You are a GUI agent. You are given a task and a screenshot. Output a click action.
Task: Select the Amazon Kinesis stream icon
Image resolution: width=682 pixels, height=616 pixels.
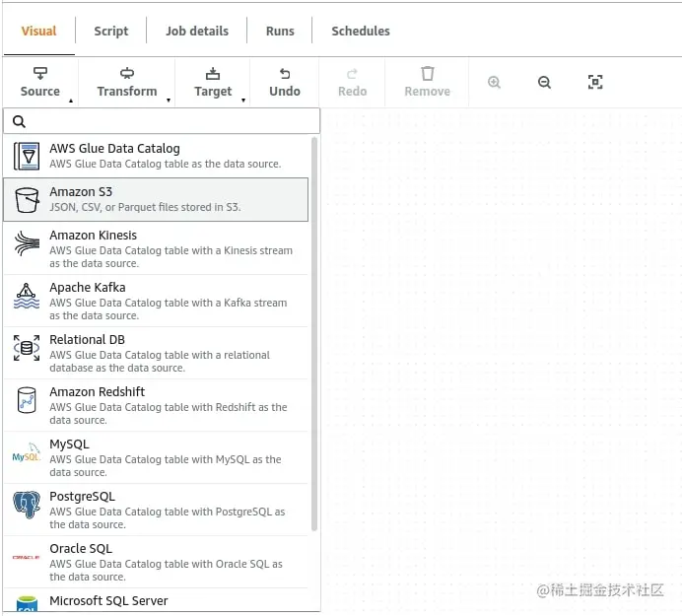tap(27, 242)
